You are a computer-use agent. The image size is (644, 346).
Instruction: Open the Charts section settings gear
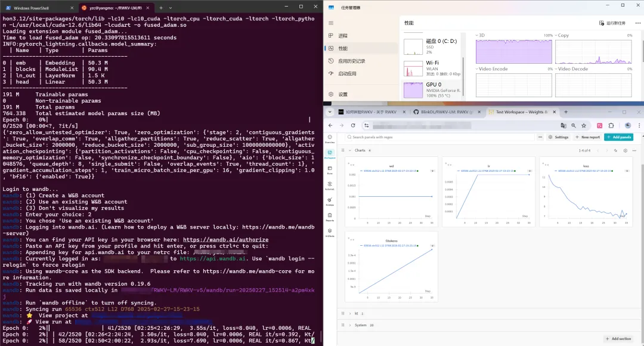626,150
